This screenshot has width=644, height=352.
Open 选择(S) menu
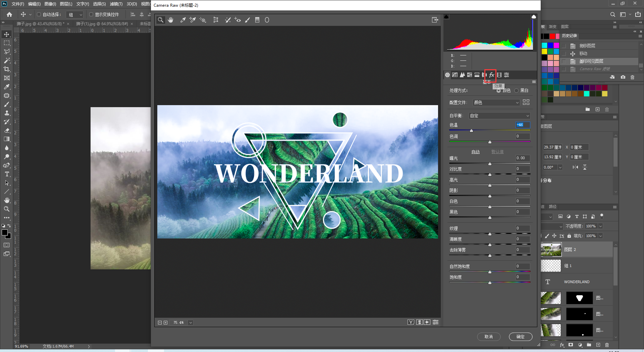(x=99, y=4)
